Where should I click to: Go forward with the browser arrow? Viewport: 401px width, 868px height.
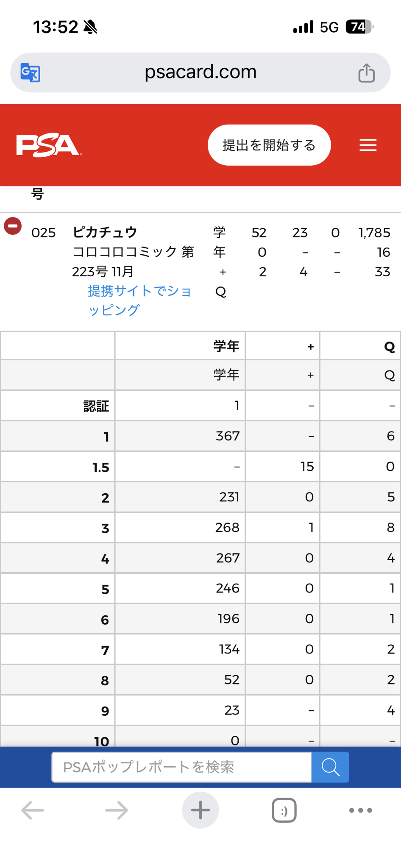(x=117, y=810)
